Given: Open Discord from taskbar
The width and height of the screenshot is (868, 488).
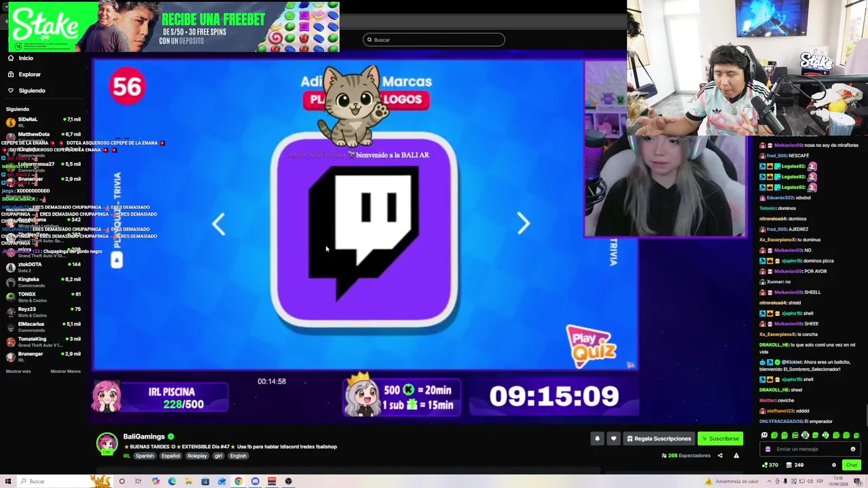Looking at the screenshot, I should point(255,481).
